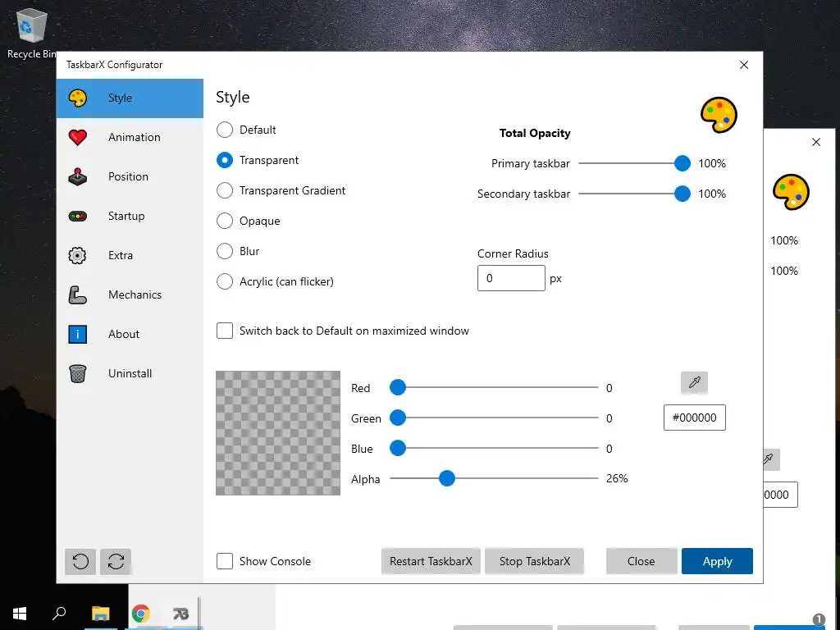
Task: Click eyedropper icon in the background window
Action: [x=769, y=459]
